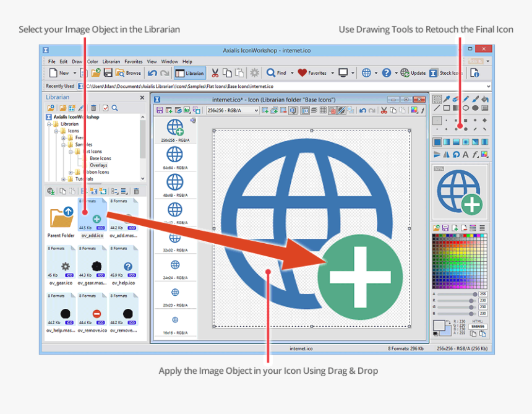Toggle the layers view in editor toolbar
The width and height of the screenshot is (532, 414).
pyautogui.click(x=314, y=110)
